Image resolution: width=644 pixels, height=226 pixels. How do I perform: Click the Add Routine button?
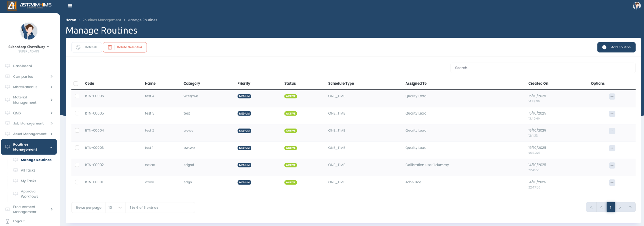pos(616,47)
